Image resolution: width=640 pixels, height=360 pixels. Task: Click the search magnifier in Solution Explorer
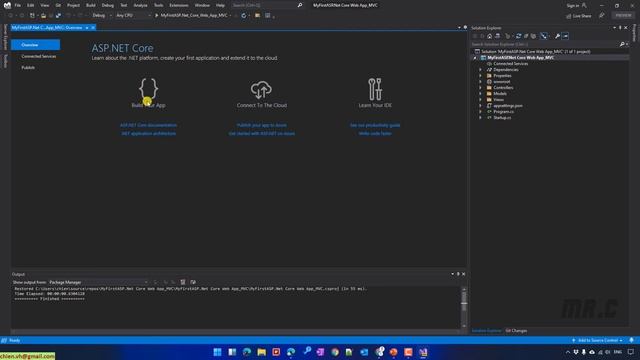coord(622,44)
